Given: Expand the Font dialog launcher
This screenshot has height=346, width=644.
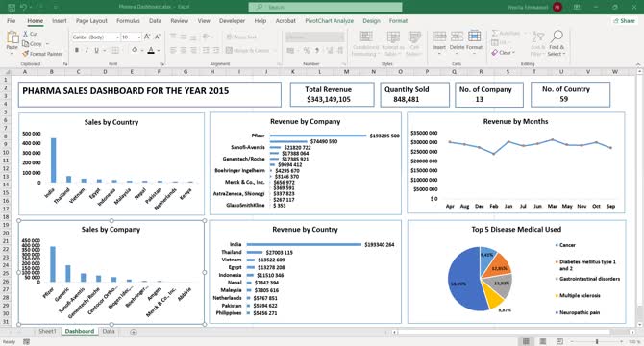Looking at the screenshot, I should point(162,64).
